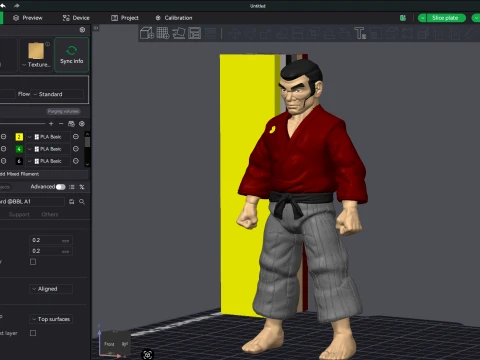Image resolution: width=480 pixels, height=360 pixels.
Task: Select the Cut tool in toolbar
Action: (x=298, y=34)
